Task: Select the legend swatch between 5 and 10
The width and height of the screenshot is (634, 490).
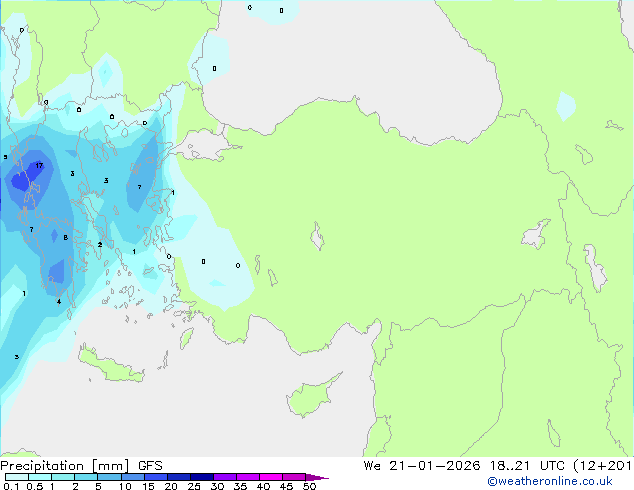Action: click(109, 477)
